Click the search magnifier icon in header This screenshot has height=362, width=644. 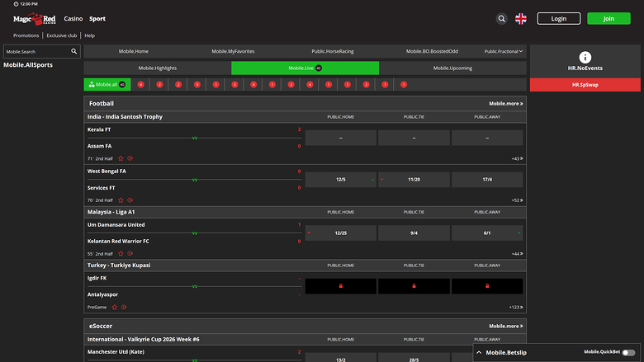502,18
